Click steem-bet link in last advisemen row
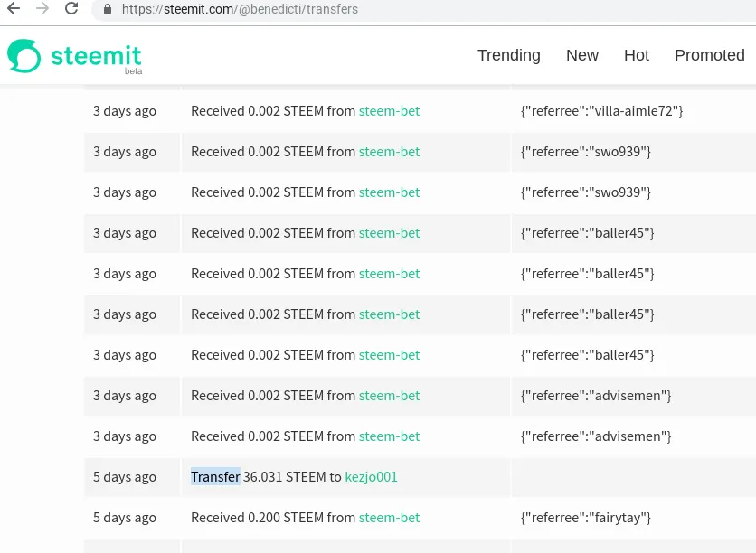Viewport: 756px width, 553px height. [389, 436]
